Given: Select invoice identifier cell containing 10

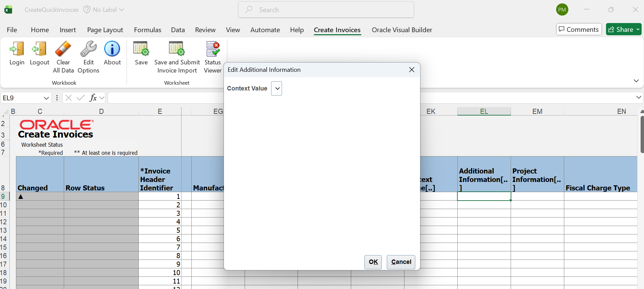Looking at the screenshot, I should [x=160, y=273].
